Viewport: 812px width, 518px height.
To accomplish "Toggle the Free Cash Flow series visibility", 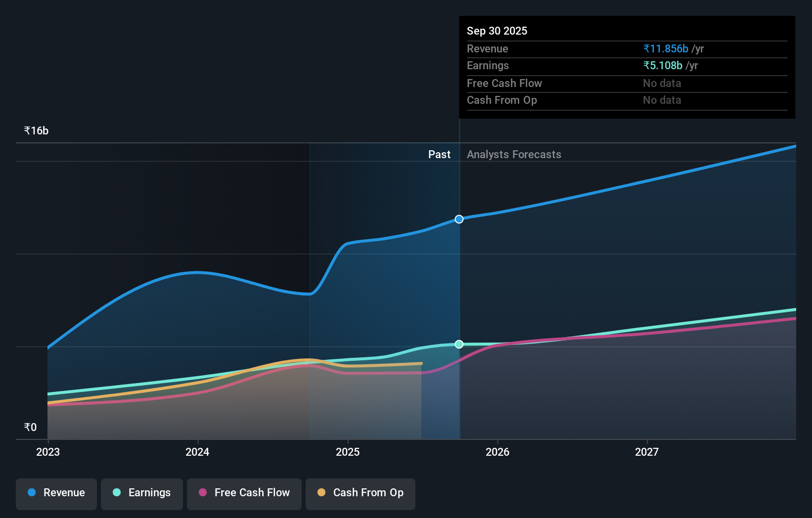I will pos(244,493).
